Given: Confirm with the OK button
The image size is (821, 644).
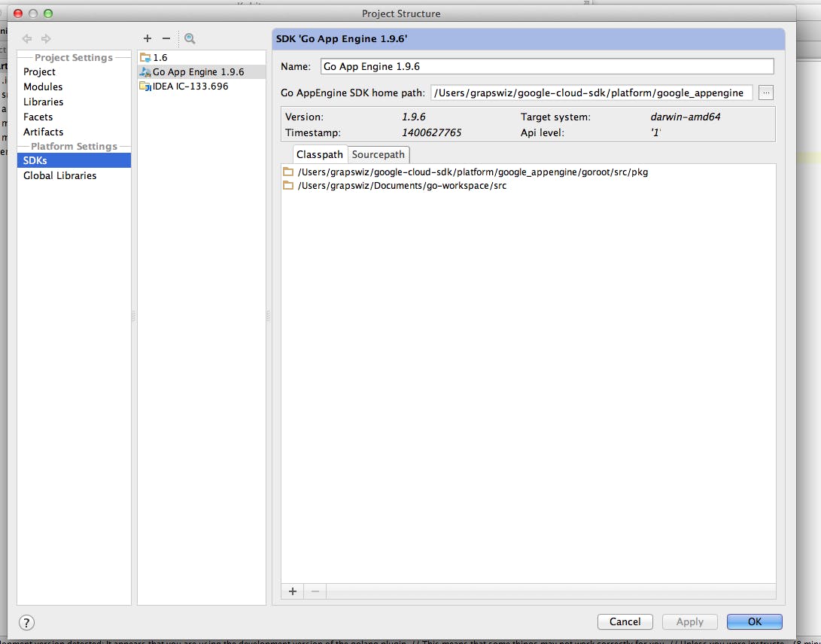Looking at the screenshot, I should (x=755, y=621).
